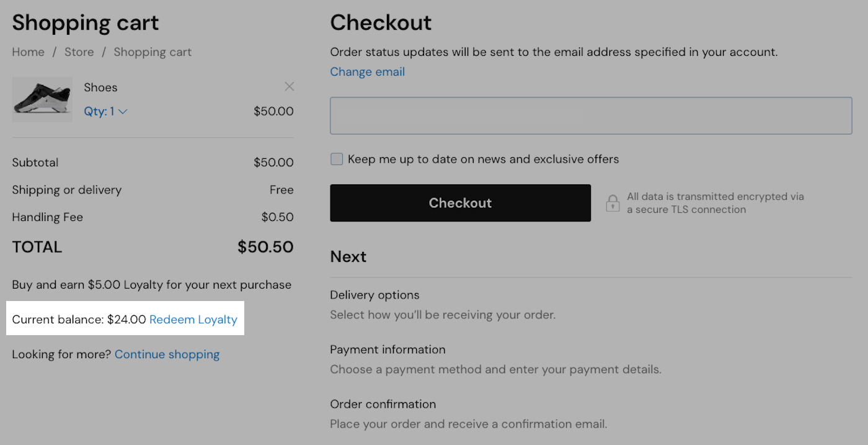
Task: Enable the news and exclusive offers checkbox
Action: pos(336,159)
